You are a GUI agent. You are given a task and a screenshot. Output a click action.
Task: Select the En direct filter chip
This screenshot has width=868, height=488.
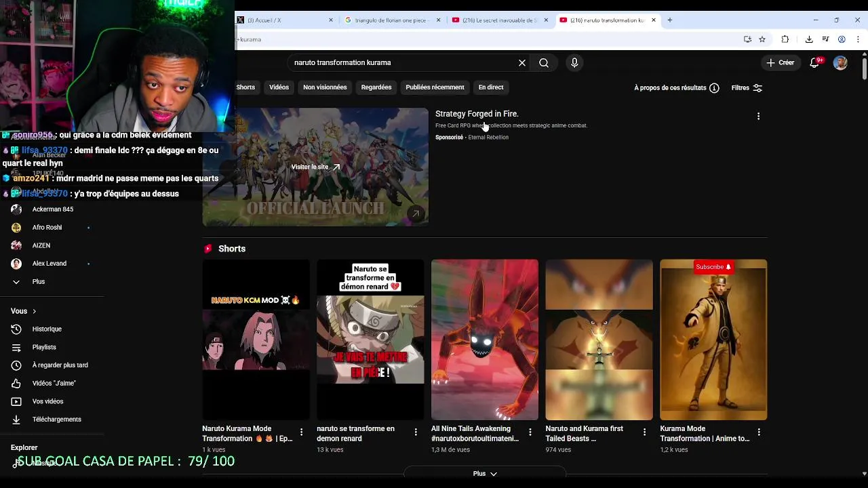click(491, 87)
